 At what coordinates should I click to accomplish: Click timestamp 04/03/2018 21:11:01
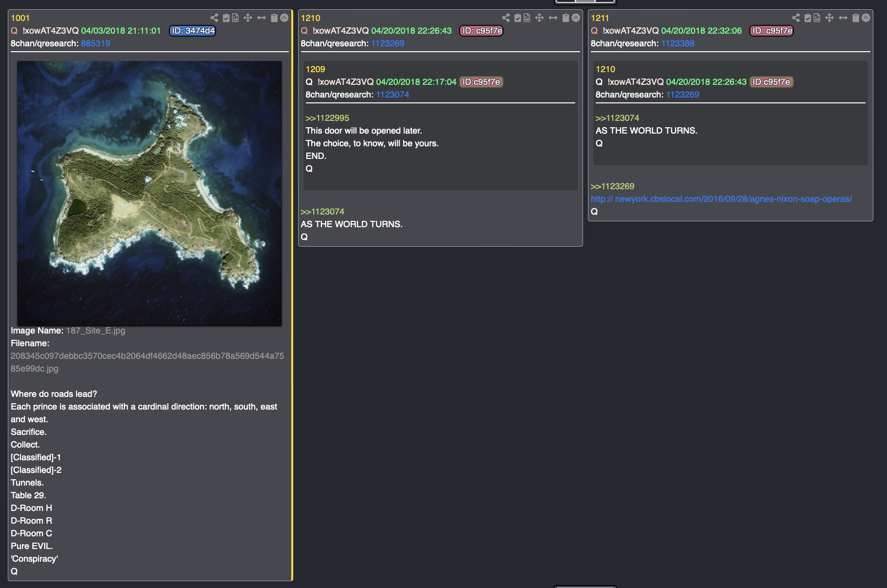(121, 31)
